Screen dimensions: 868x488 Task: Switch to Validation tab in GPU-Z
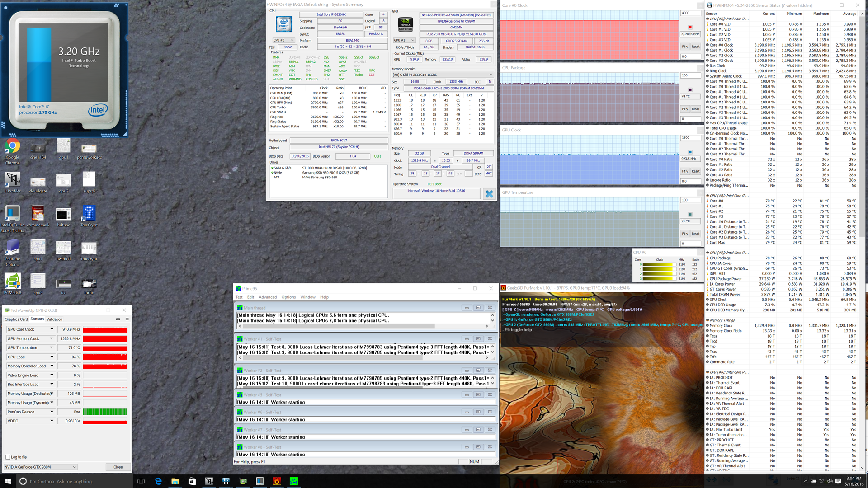(x=54, y=319)
